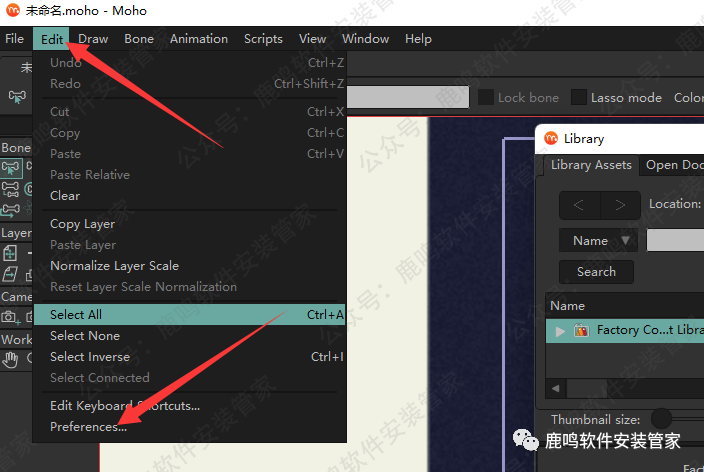Image resolution: width=704 pixels, height=472 pixels.
Task: Choose Copy Layer from the Edit menu
Action: click(189, 224)
